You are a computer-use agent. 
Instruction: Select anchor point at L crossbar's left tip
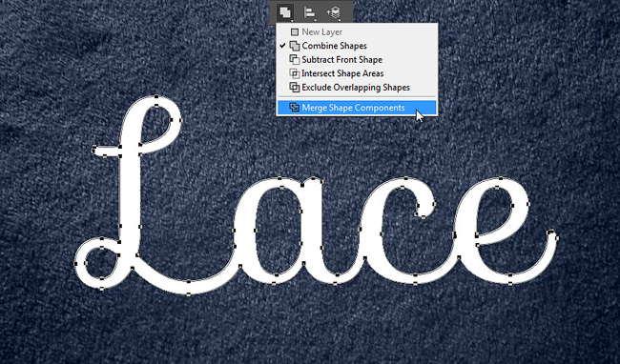click(x=93, y=150)
